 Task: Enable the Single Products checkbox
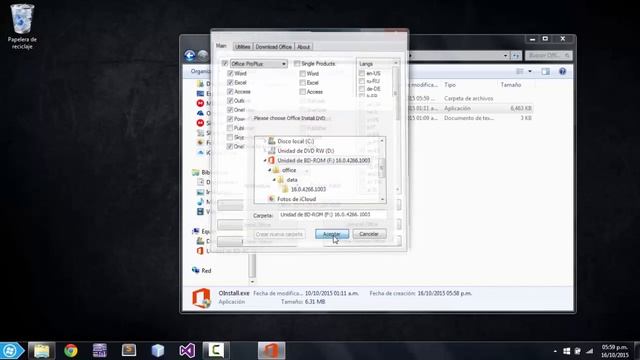(x=297, y=64)
